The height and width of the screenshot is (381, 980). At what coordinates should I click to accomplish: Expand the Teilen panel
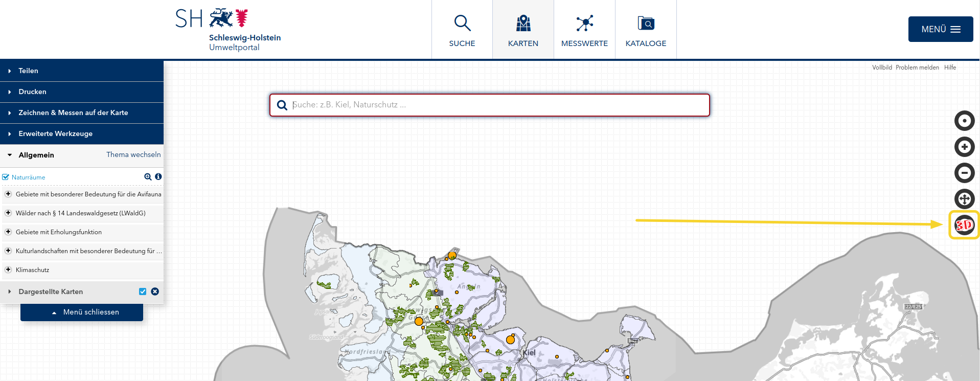click(x=28, y=71)
